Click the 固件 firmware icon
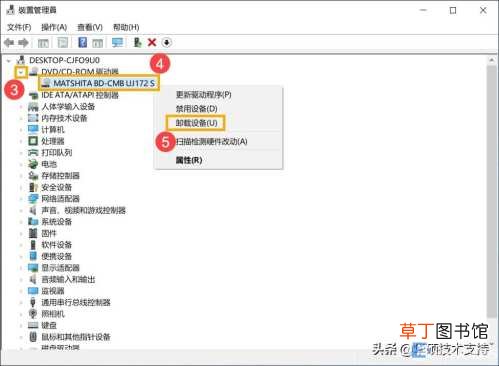499x366 pixels. coord(33,233)
